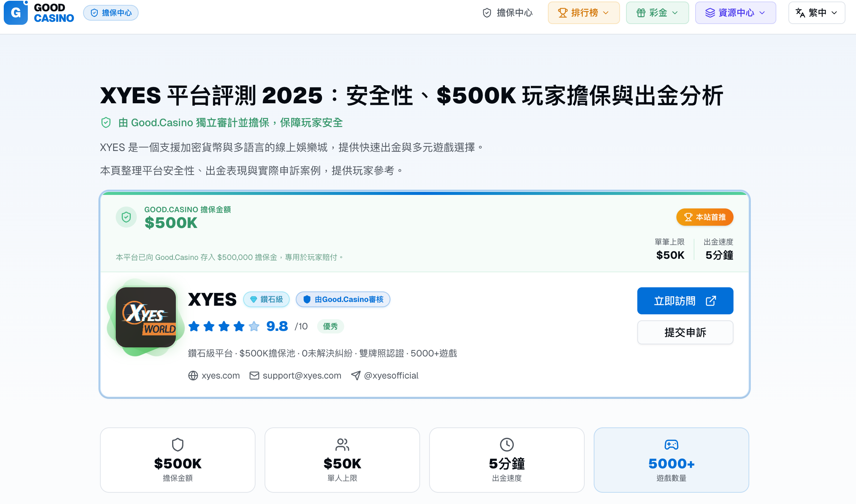856x504 pixels.
Task: Click the gamepad icon above 5000+ 遊戲數量
Action: (x=671, y=445)
